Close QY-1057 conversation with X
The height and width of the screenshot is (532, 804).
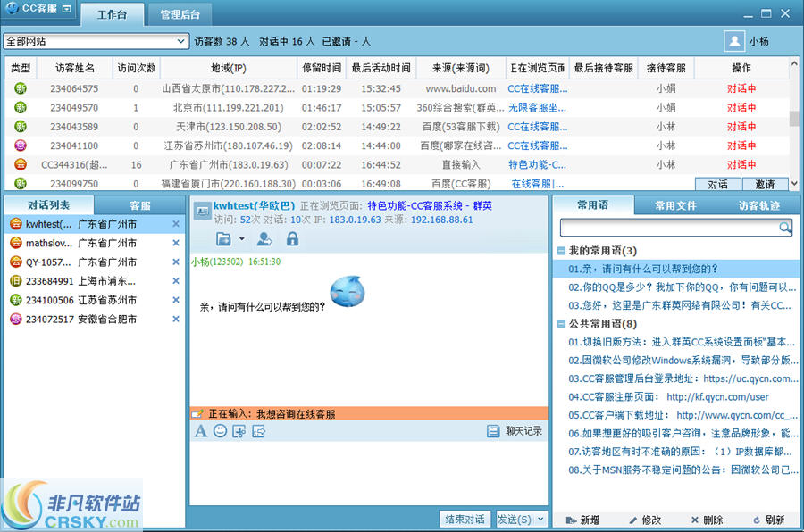pyautogui.click(x=176, y=262)
